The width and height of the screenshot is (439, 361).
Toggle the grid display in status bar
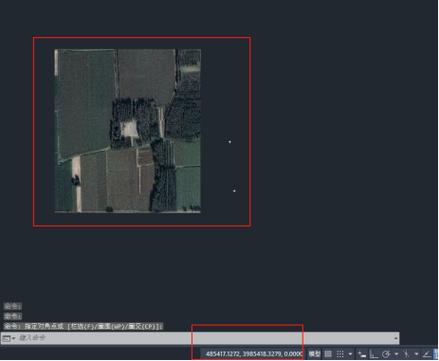pyautogui.click(x=328, y=354)
